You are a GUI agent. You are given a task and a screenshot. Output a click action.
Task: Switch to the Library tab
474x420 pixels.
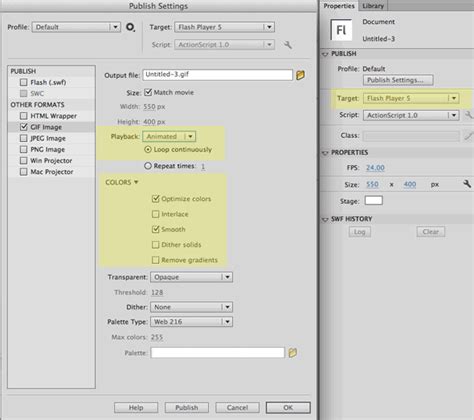click(373, 6)
